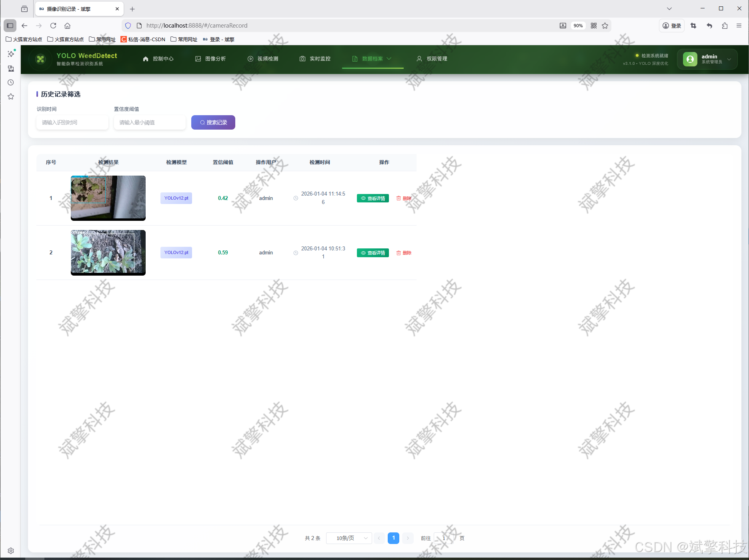View details of record 1

click(x=373, y=198)
